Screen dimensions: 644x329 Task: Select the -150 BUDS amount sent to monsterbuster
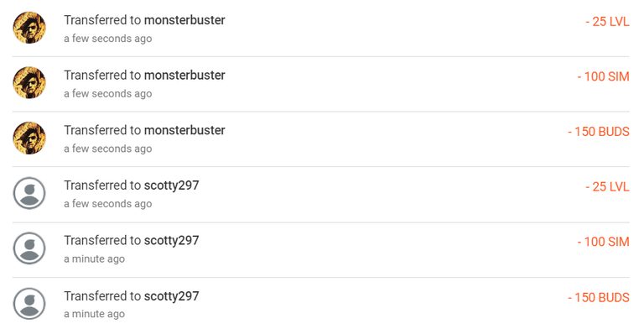[x=599, y=132]
